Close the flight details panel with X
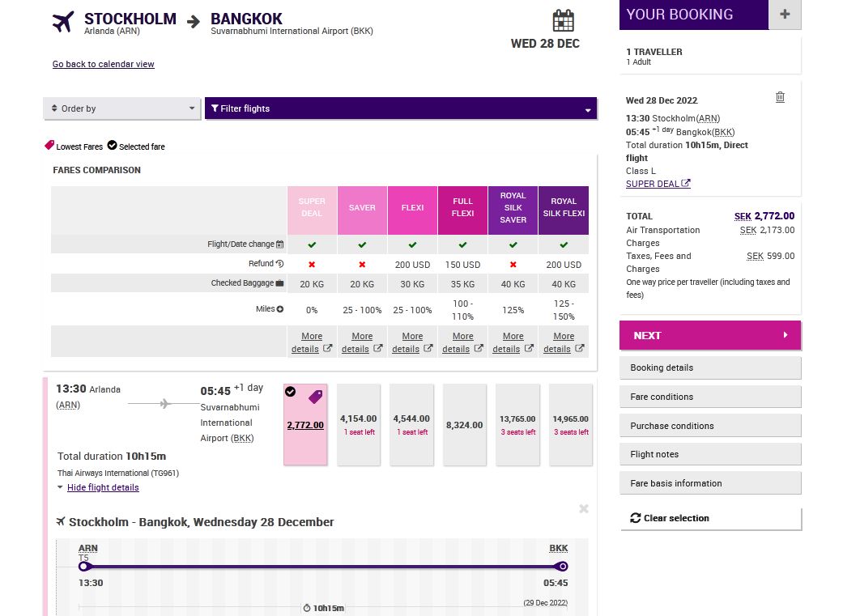Viewport: 860px width, 616px height. [x=584, y=508]
